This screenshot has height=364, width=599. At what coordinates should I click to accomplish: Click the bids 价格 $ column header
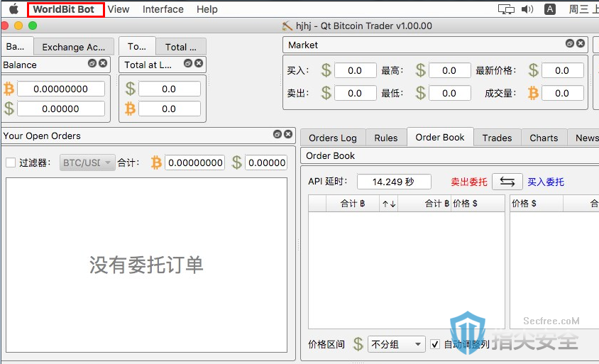coord(537,204)
